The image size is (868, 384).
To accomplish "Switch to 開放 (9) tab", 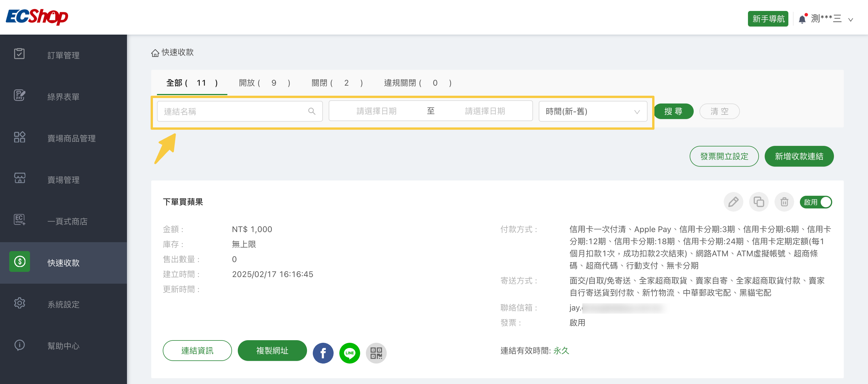I will click(x=265, y=83).
